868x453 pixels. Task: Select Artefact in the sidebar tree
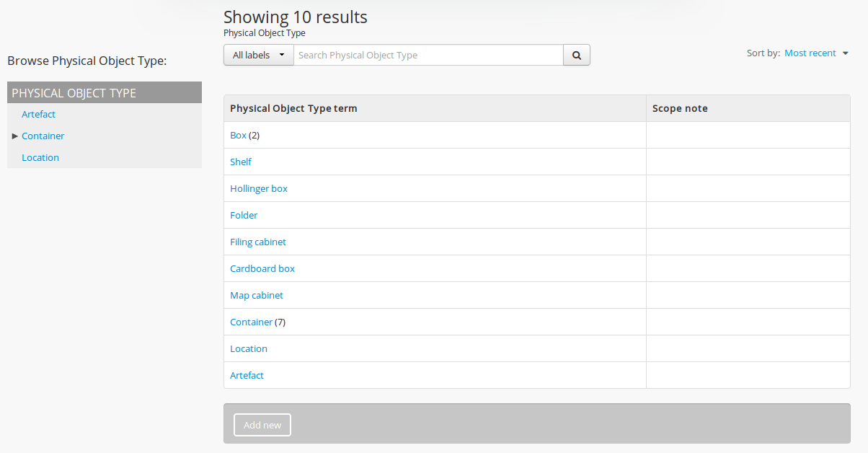38,114
